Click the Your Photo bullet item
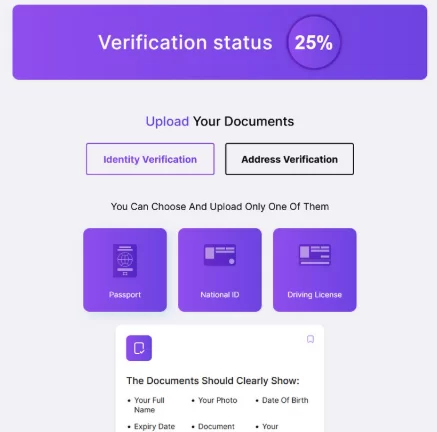Screen dimensions: 437x432 click(x=214, y=400)
